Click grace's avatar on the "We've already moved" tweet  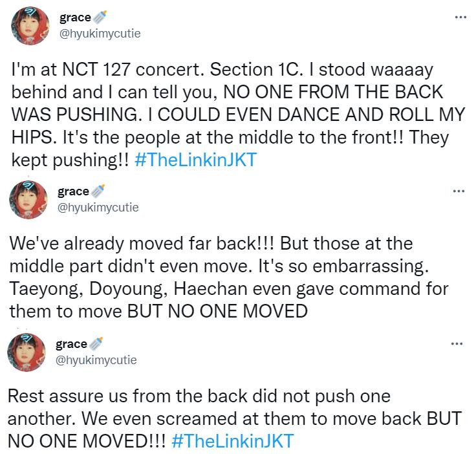28,200
